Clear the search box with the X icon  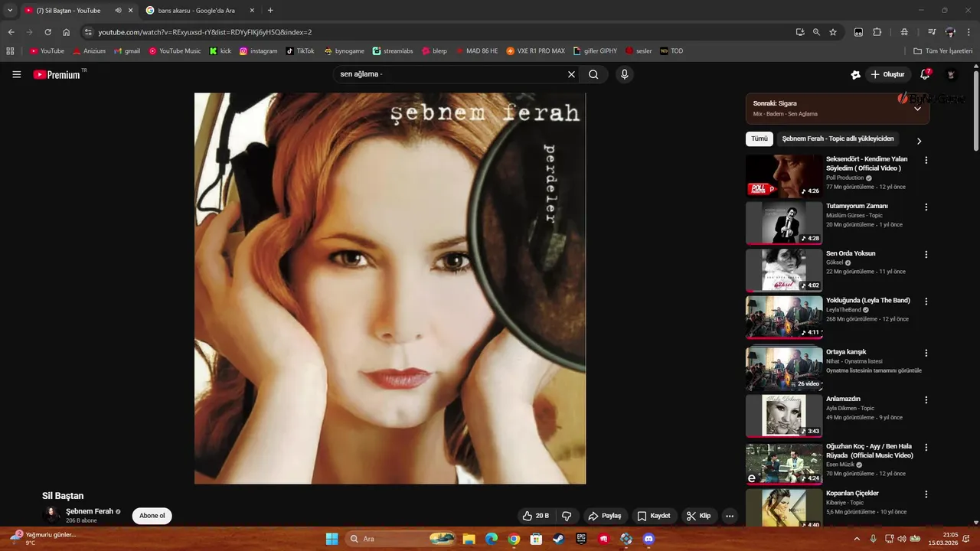pyautogui.click(x=571, y=74)
